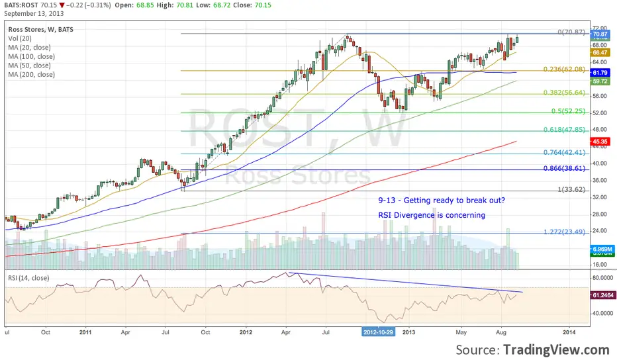Click the 45.35 red price tag
The image size is (617, 364).
point(600,142)
